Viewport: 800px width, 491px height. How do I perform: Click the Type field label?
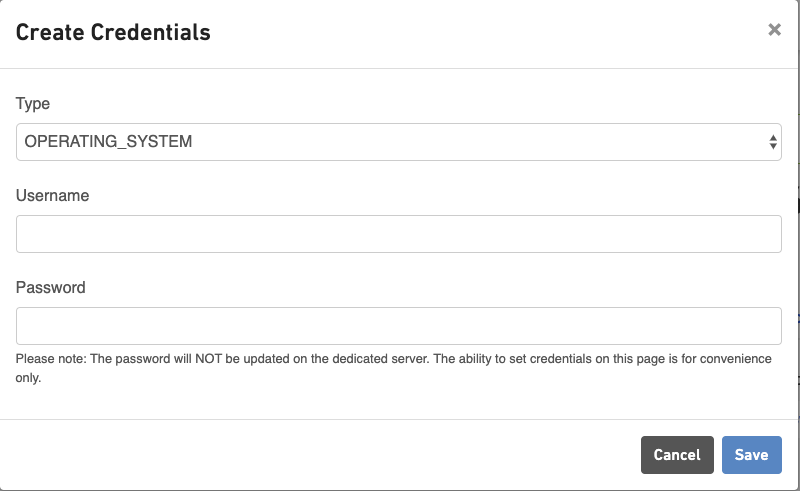pos(33,104)
